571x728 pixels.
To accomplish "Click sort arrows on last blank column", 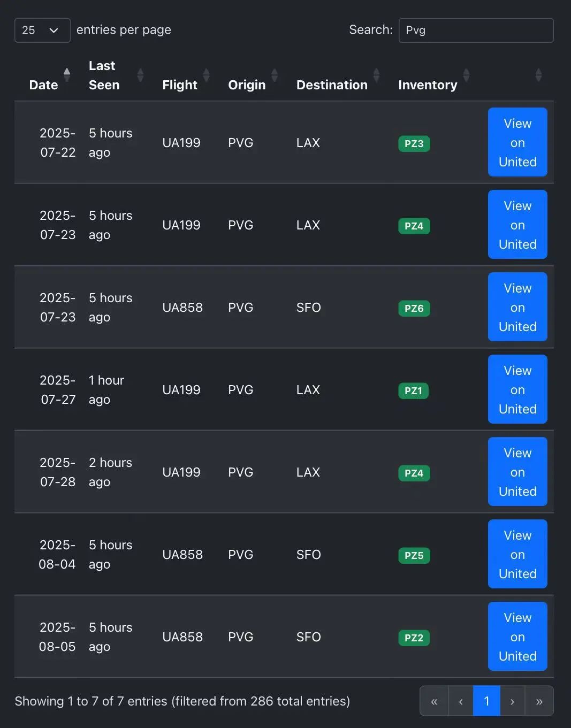I will point(538,75).
